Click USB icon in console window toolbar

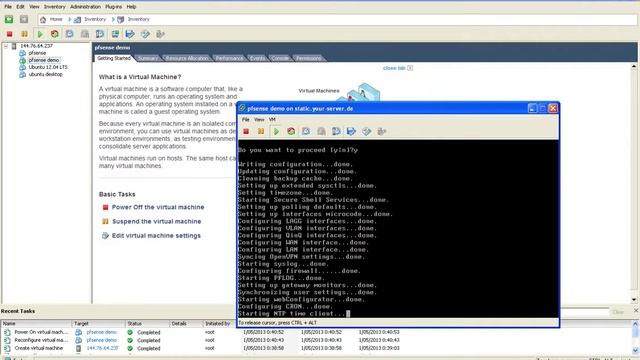382,131
